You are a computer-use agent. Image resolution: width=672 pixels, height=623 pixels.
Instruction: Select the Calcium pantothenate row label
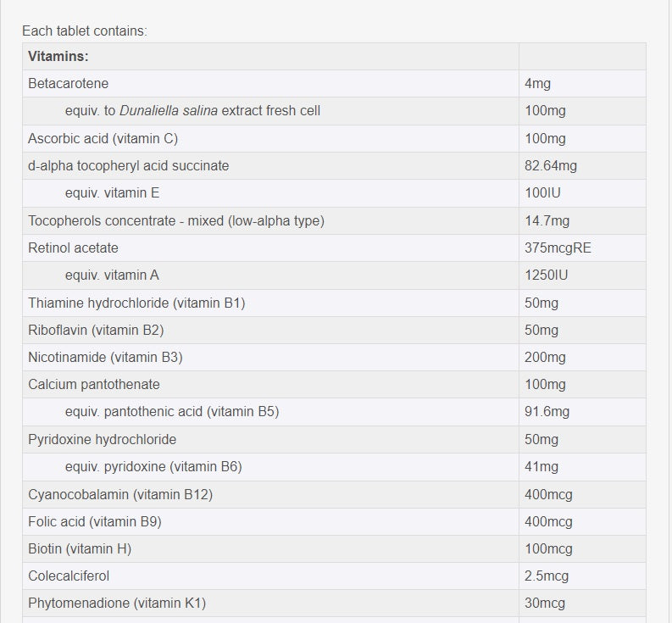(93, 385)
